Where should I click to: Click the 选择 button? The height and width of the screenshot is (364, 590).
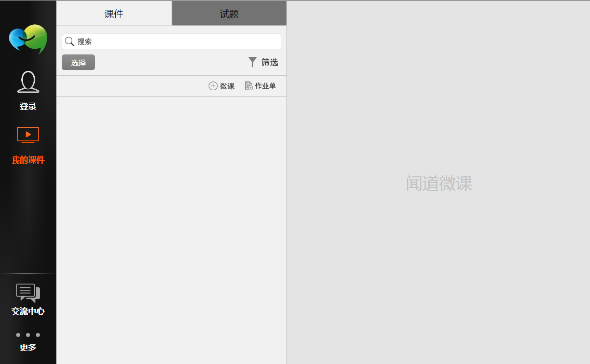click(78, 62)
